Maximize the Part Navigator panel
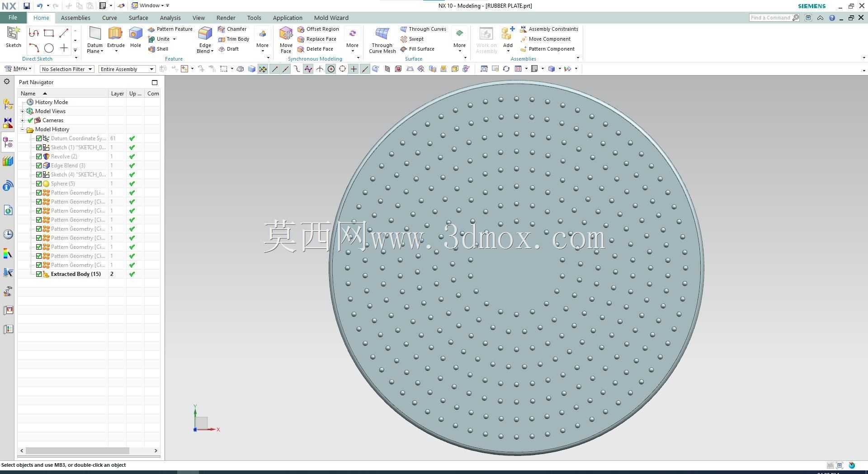This screenshot has height=474, width=868. point(155,82)
